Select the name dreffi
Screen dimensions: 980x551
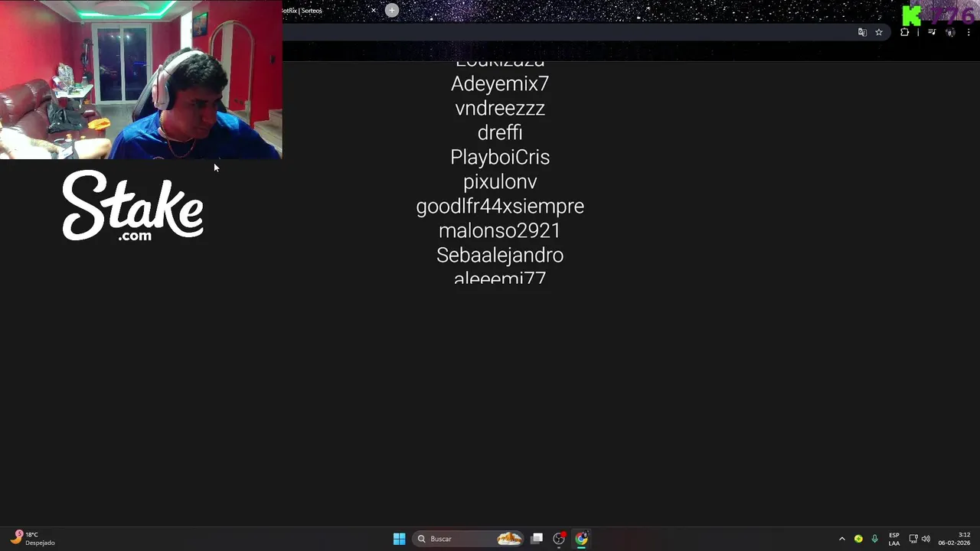(500, 132)
